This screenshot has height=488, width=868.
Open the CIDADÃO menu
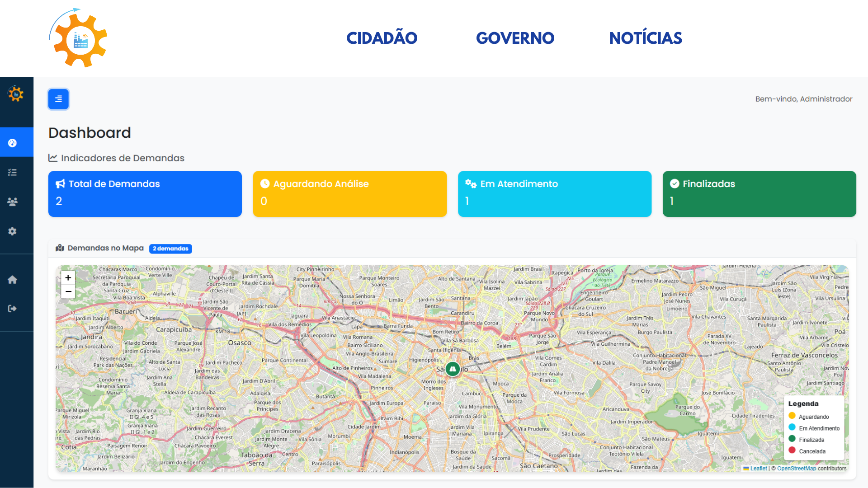[382, 38]
